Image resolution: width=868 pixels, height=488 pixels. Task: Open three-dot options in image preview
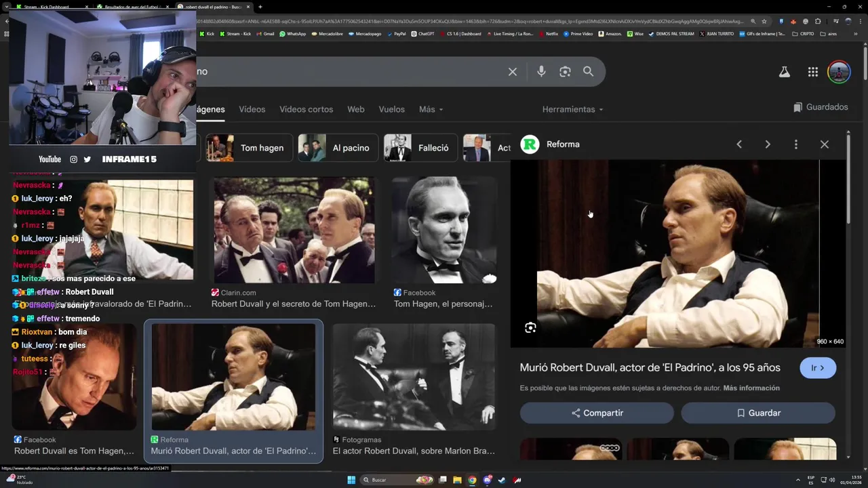pos(796,144)
